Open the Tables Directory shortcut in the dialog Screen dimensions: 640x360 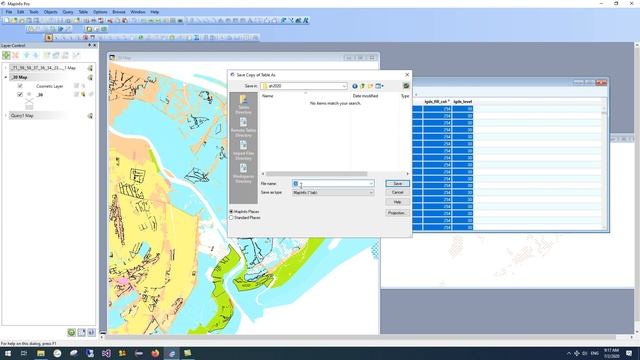(x=243, y=104)
